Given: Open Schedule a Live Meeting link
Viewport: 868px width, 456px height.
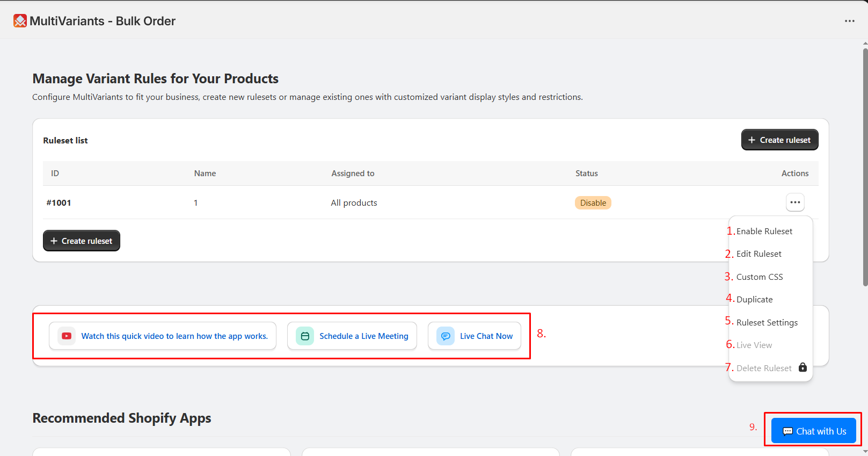Looking at the screenshot, I should (352, 336).
